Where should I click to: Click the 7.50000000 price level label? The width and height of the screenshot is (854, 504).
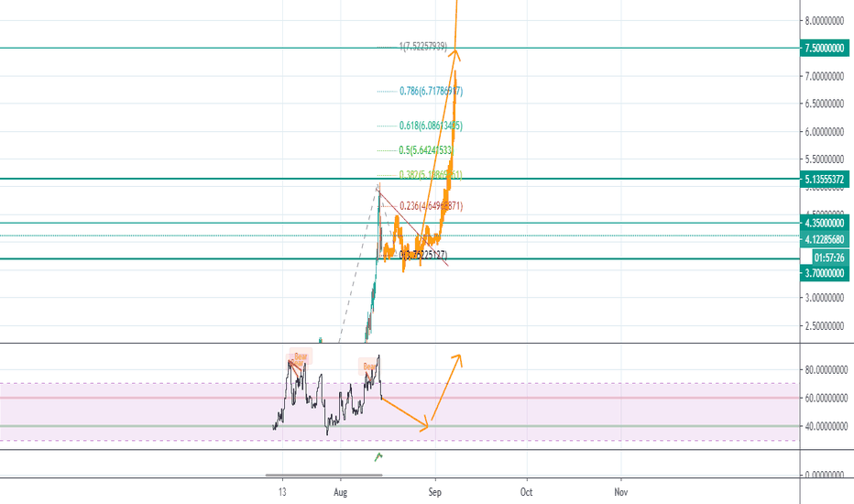point(825,48)
